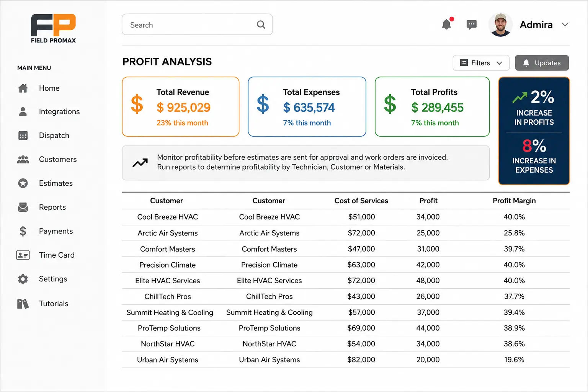Sort by Profit Margin column header
The image size is (588, 392).
[x=514, y=201]
